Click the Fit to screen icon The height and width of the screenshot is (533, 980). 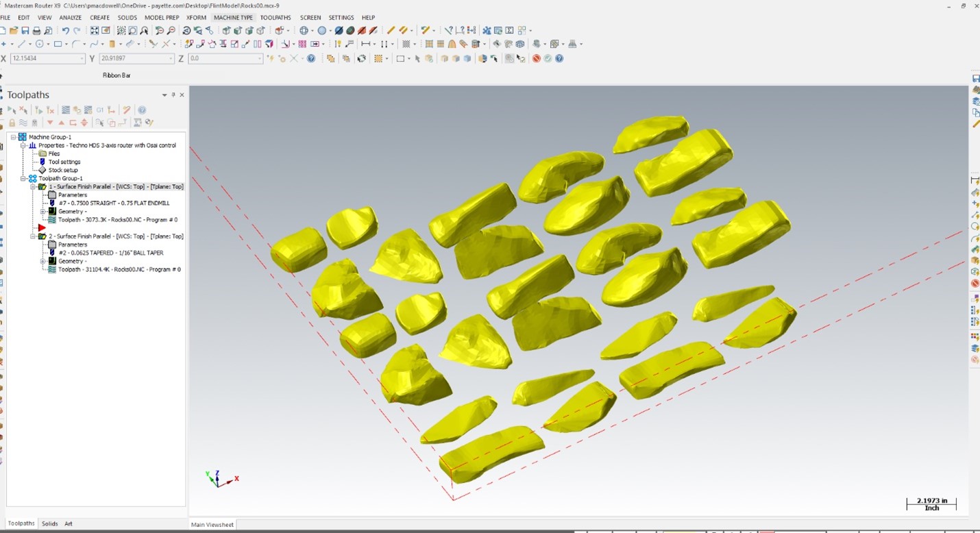point(94,30)
